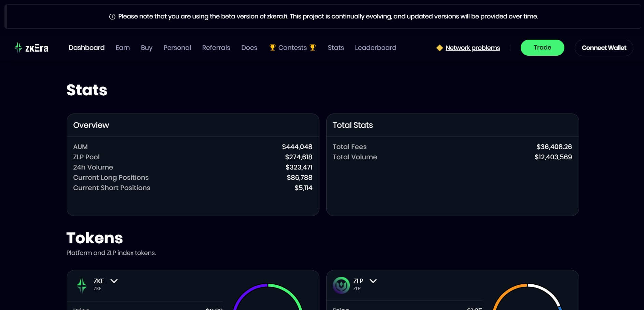Click the 24h Volume label
The height and width of the screenshot is (310, 644).
[x=93, y=167]
